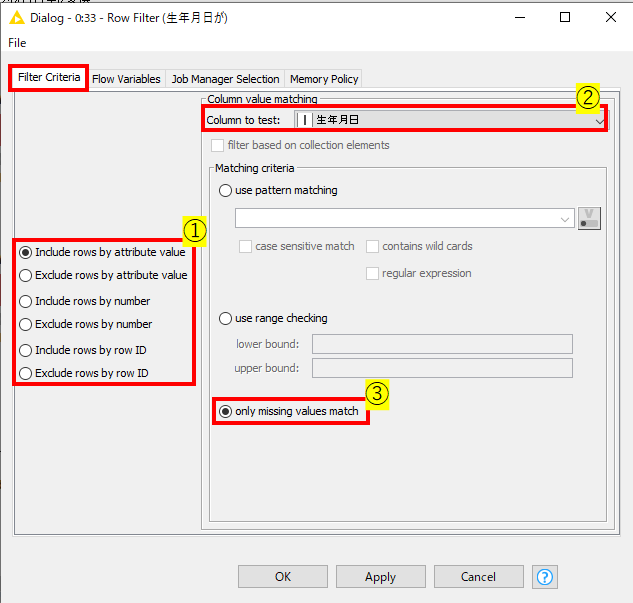Screen dimensions: 633x603
Task: Click the string type icon in column selector
Action: tap(305, 120)
